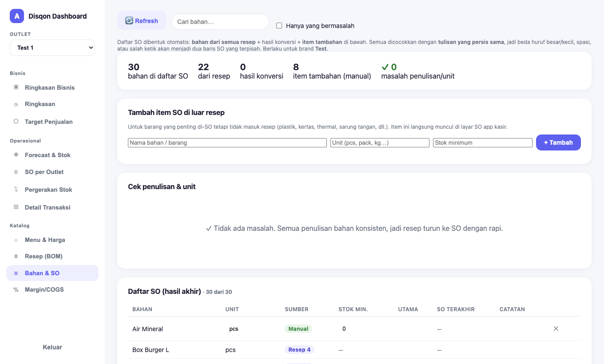Open Forecast & Stok section
The width and height of the screenshot is (604, 364).
point(52,155)
